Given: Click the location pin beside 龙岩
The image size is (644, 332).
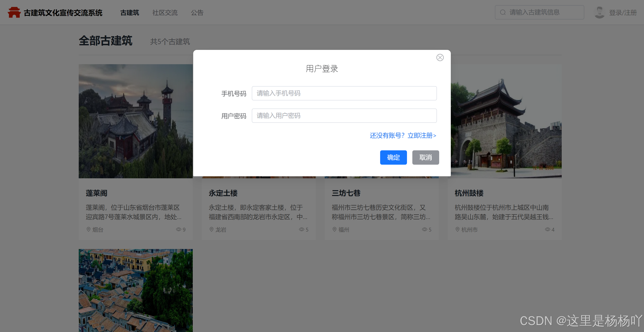Looking at the screenshot, I should [211, 229].
